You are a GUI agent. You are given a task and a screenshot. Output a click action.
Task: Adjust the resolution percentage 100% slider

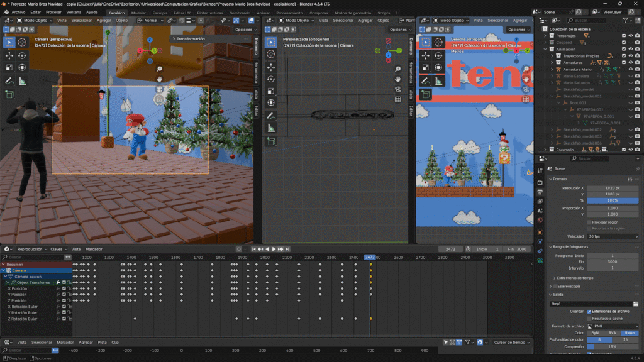pyautogui.click(x=613, y=200)
